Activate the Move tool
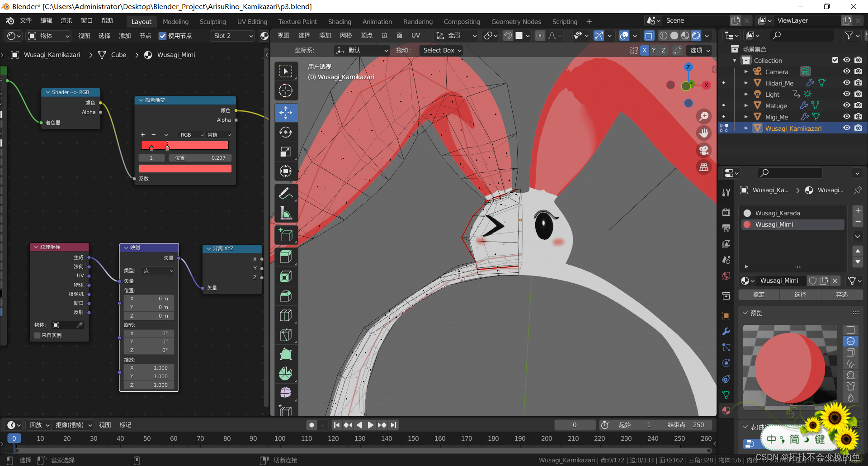This screenshot has width=868, height=466. [286, 113]
